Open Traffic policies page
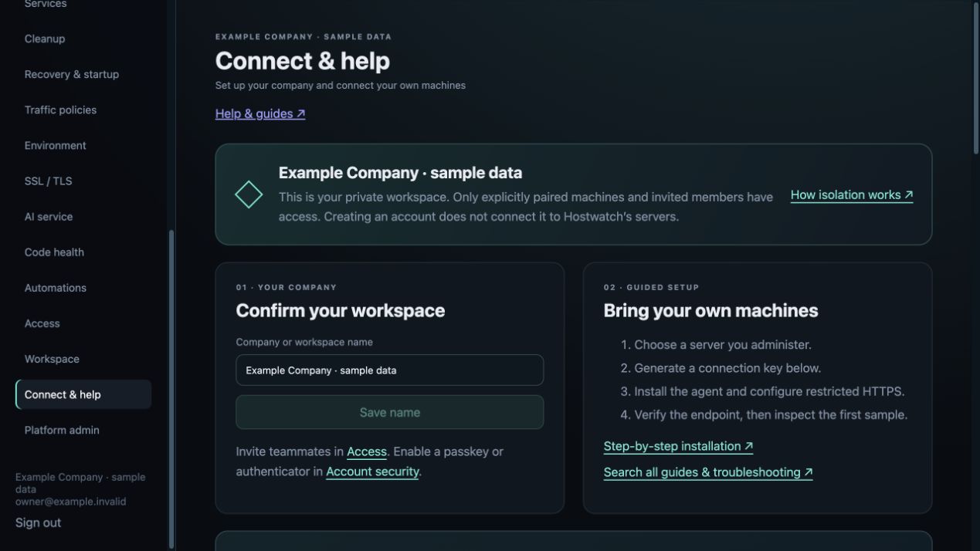Image resolution: width=980 pixels, height=551 pixels. click(83, 110)
